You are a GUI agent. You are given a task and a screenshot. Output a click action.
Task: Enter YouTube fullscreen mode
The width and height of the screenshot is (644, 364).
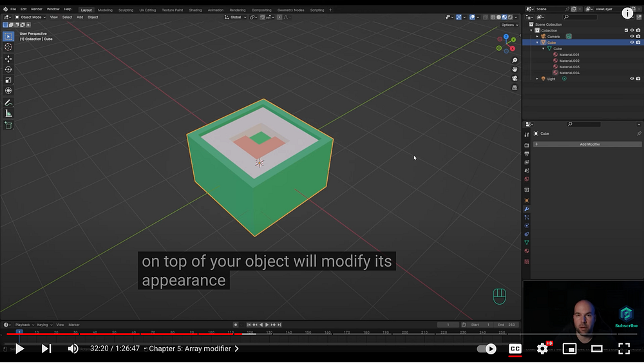click(x=624, y=349)
